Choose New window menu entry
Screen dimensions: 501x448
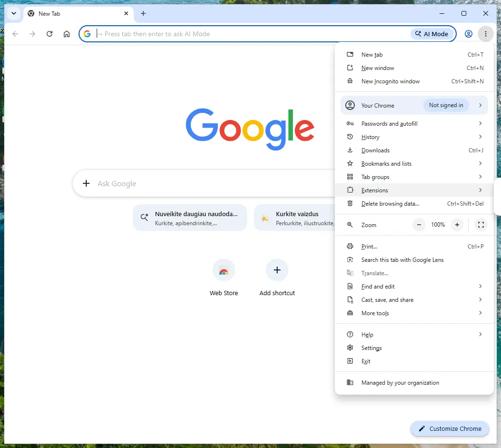[414, 68]
